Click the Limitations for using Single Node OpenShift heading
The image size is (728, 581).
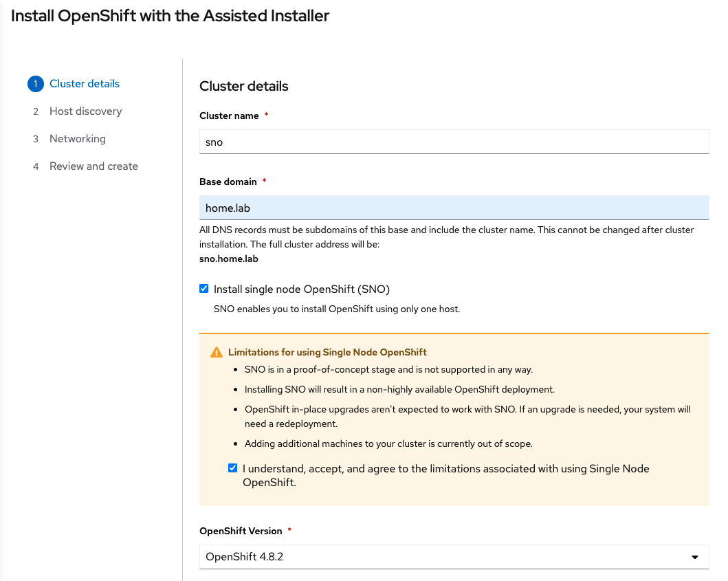(327, 353)
